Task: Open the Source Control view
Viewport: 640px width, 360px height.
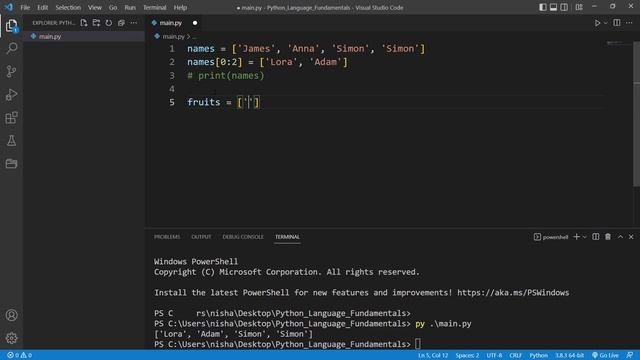Action: coord(11,71)
